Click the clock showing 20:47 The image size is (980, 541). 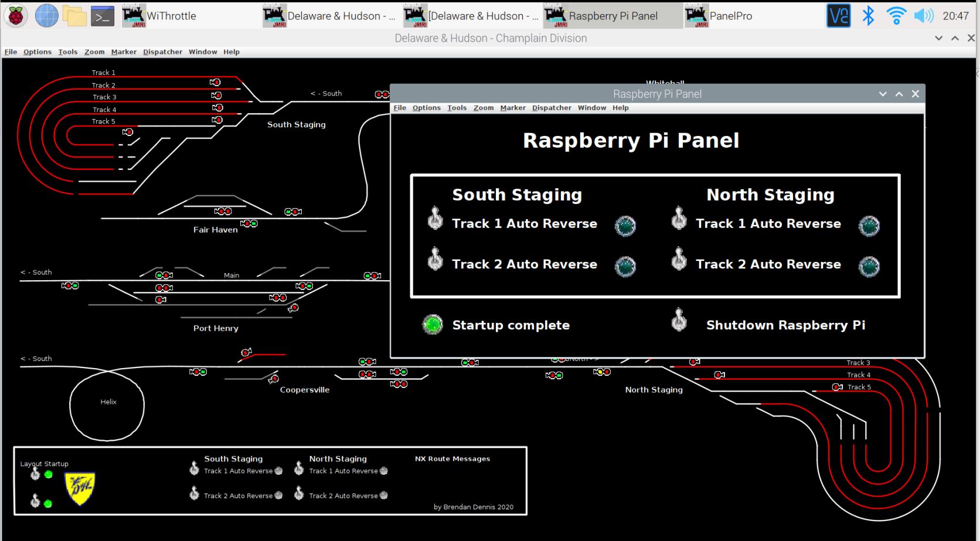click(x=955, y=16)
